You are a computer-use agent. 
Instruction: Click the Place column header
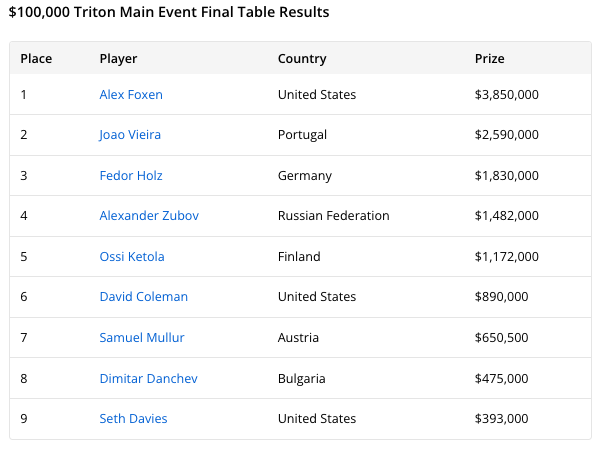point(36,59)
